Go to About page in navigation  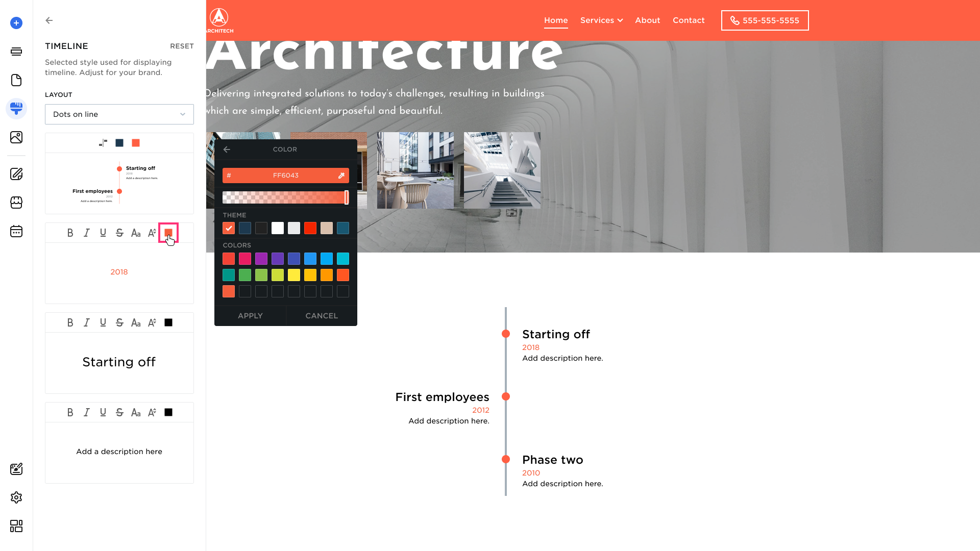point(647,20)
